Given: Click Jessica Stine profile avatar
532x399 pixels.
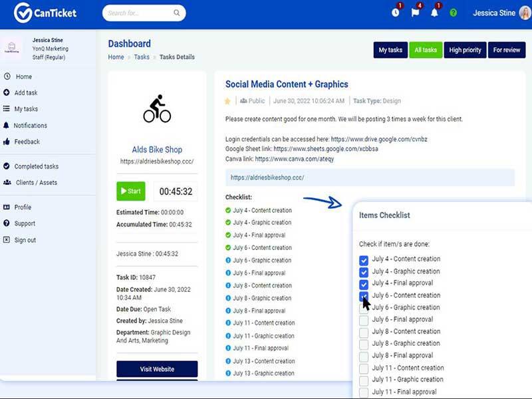Looking at the screenshot, I should coord(525,13).
